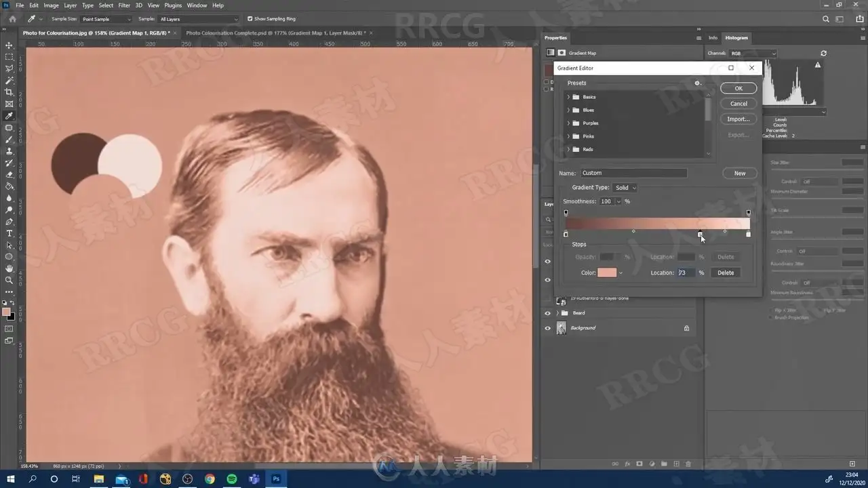Select the Eraser tool

click(x=9, y=175)
